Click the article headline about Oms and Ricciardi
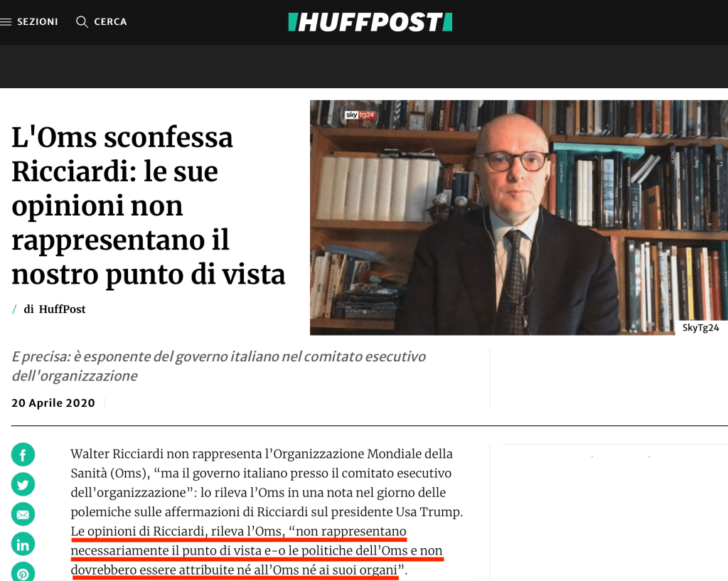 tap(148, 206)
